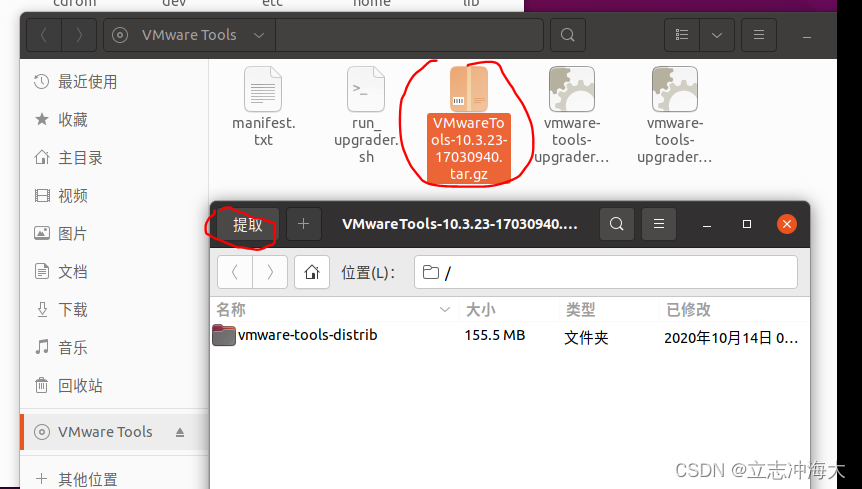Image resolution: width=862 pixels, height=489 pixels.
Task: Toggle name column sort arrow
Action: coord(445,310)
